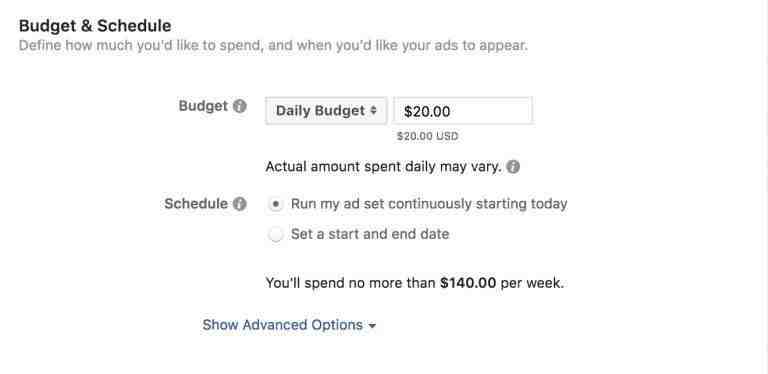Click the 'Budget' field label
Screen dimensions: 768x374
pyautogui.click(x=203, y=106)
